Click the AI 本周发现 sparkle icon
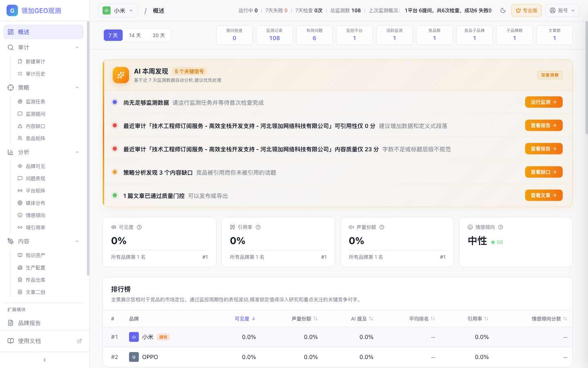This screenshot has width=588, height=368. 121,75
